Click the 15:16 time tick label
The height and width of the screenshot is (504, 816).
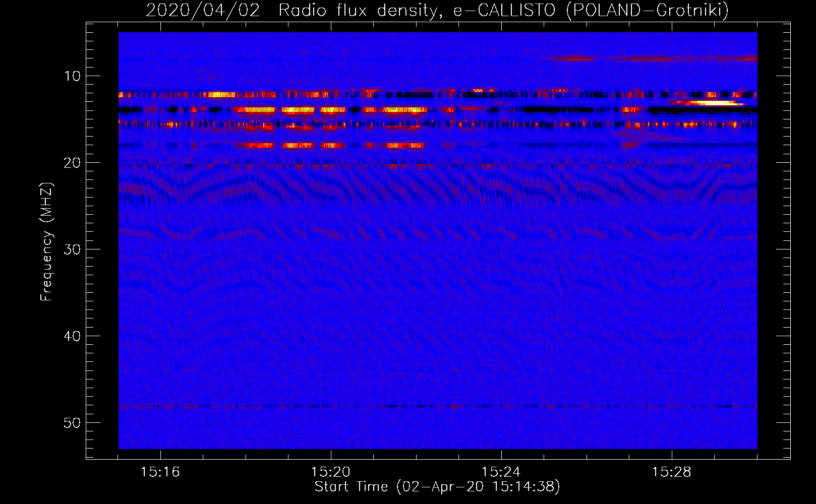tap(160, 472)
